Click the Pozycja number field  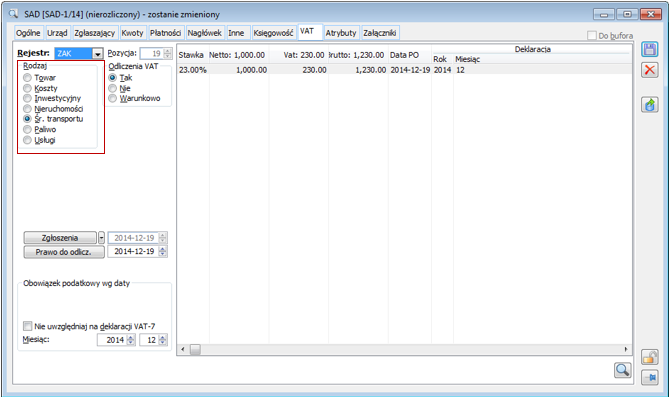[x=151, y=53]
